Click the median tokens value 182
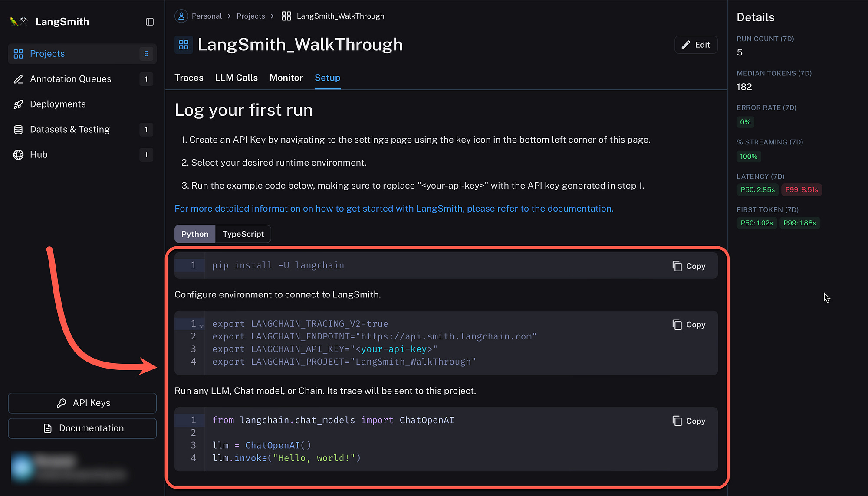Viewport: 868px width, 496px height. (x=744, y=87)
